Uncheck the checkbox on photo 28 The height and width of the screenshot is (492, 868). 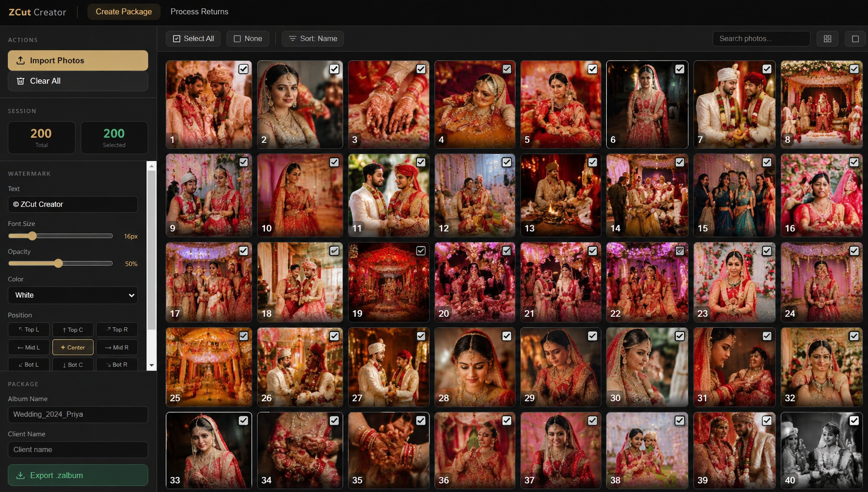coord(507,336)
